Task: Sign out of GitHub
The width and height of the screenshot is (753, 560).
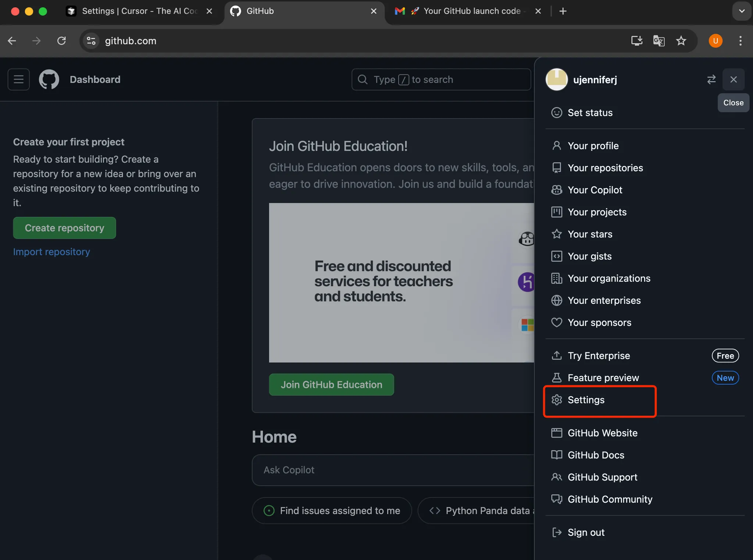Action: point(645,532)
